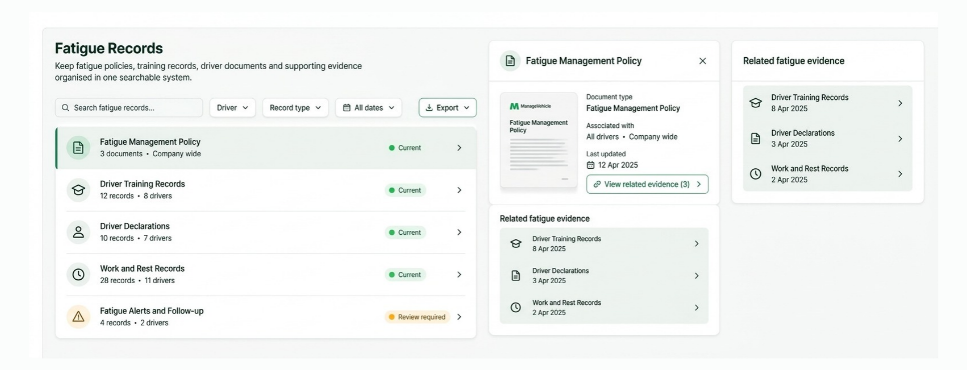The height and width of the screenshot is (370, 967).
Task: Open the Export dropdown button
Action: 448,108
